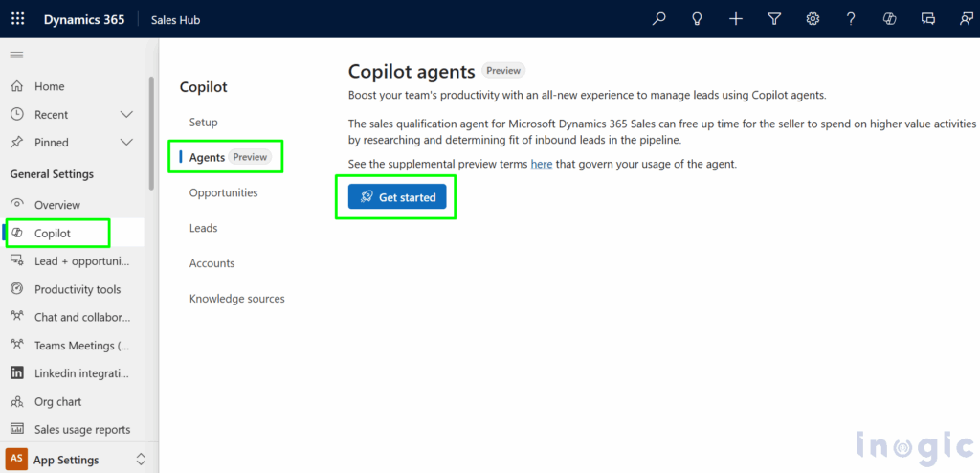Click the left navigation scrollbar
Viewport: 980px width, 473px height.
[x=150, y=134]
